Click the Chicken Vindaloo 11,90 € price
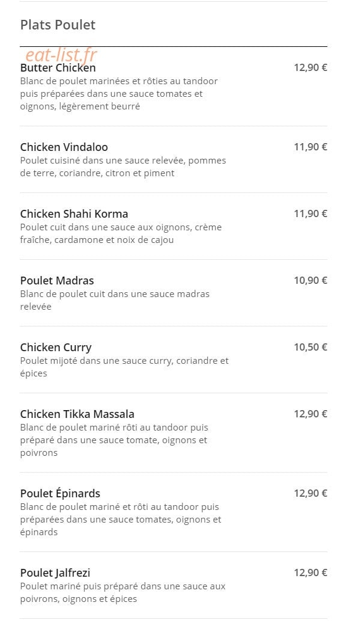This screenshot has width=364, height=626. 311,147
